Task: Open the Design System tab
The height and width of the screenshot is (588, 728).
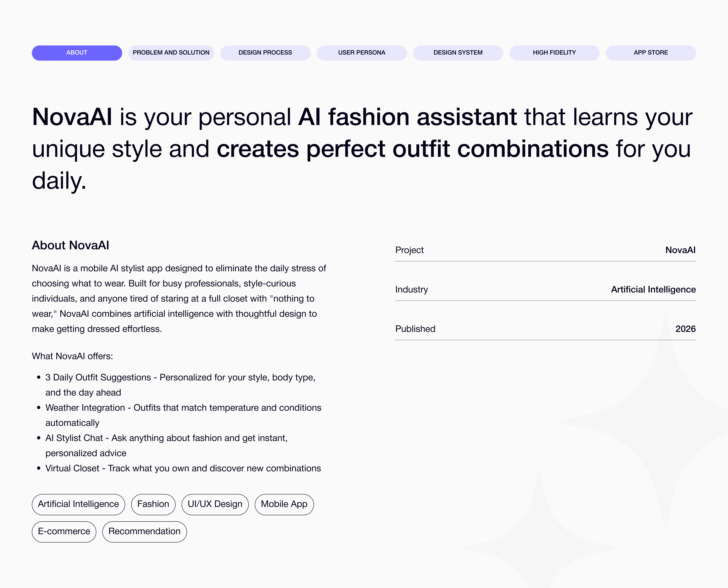Action: pyautogui.click(x=458, y=53)
